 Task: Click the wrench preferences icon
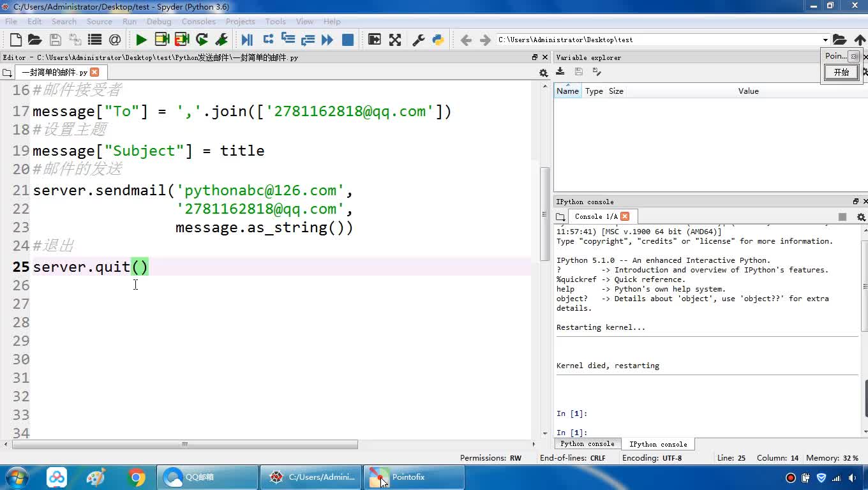[419, 40]
